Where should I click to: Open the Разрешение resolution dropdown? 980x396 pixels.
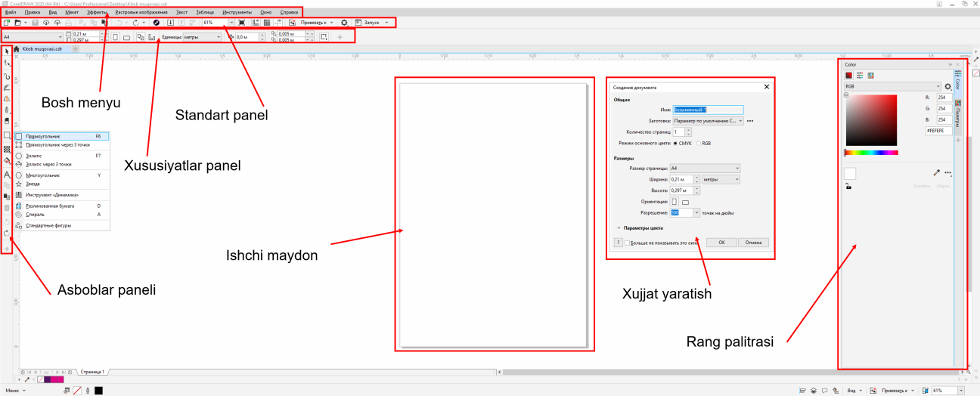[697, 213]
